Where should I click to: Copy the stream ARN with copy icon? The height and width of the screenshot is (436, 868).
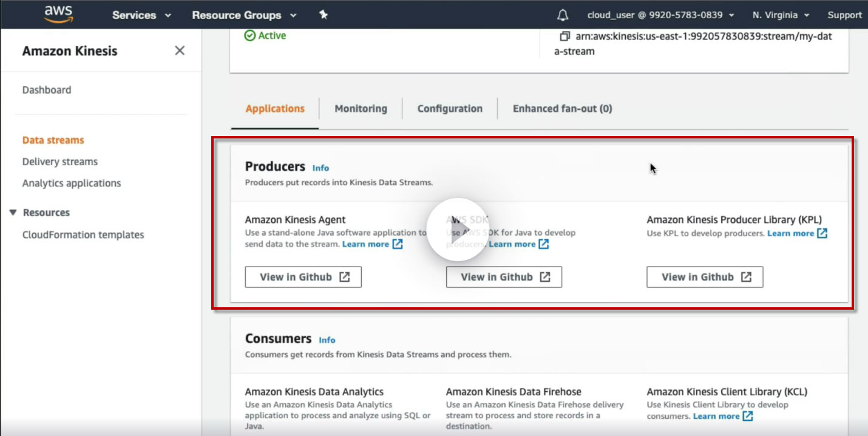click(565, 36)
